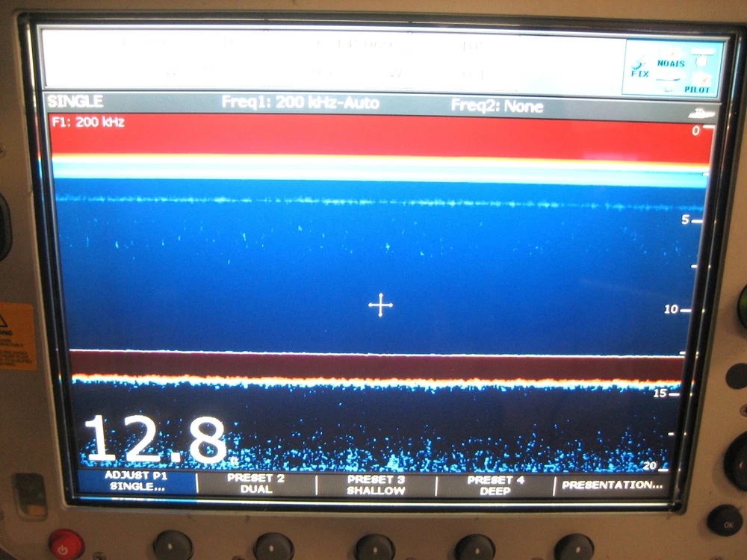The width and height of the screenshot is (747, 560).
Task: Open the PRESENTATION... menu
Action: click(x=612, y=485)
